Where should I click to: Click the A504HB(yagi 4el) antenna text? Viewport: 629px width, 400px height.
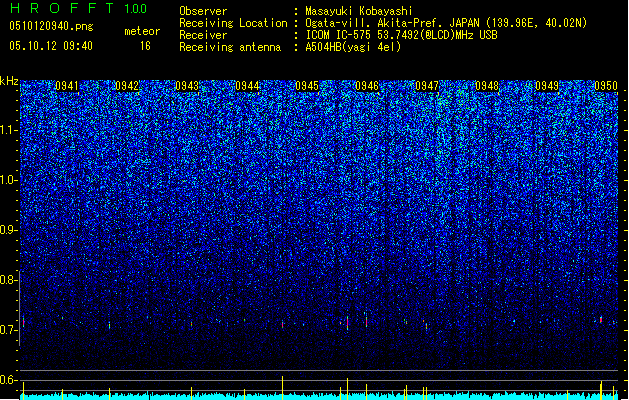point(353,47)
